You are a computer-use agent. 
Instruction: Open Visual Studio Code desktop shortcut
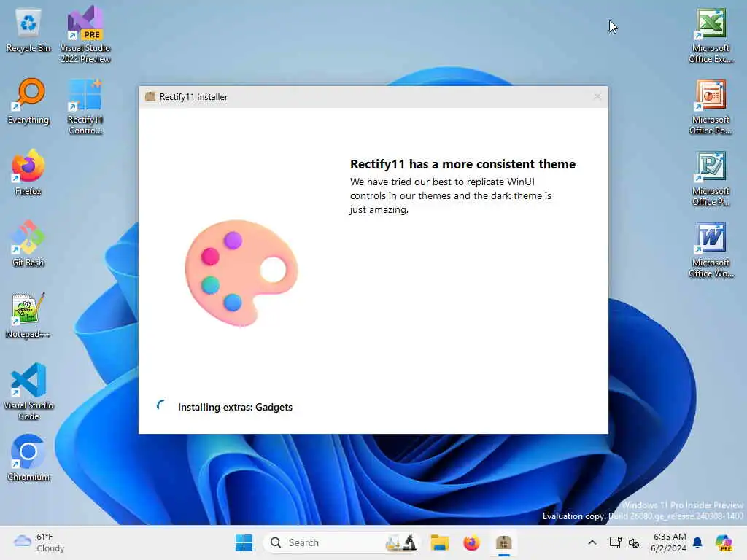pos(28,392)
